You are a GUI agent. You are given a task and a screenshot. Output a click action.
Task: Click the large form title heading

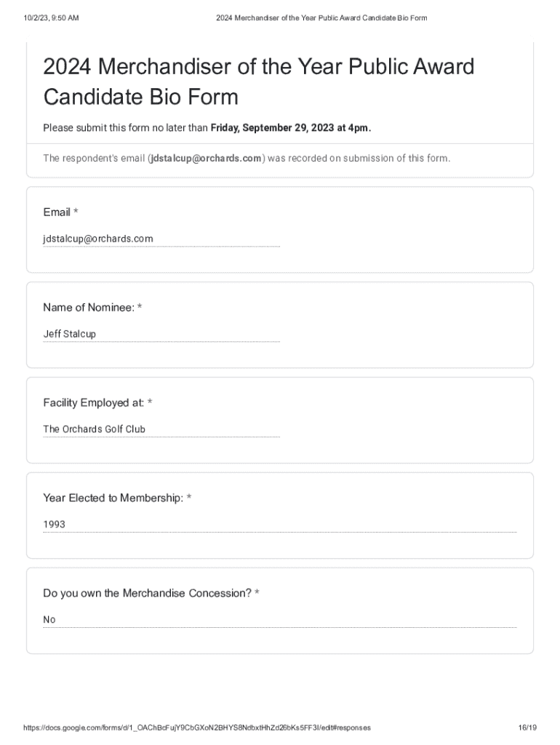258,81
